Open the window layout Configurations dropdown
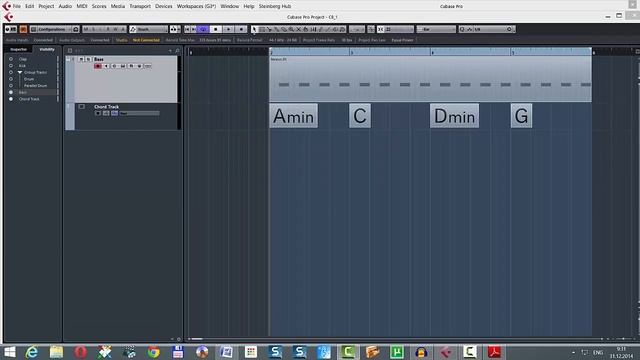This screenshot has height=360, width=640. [55, 29]
